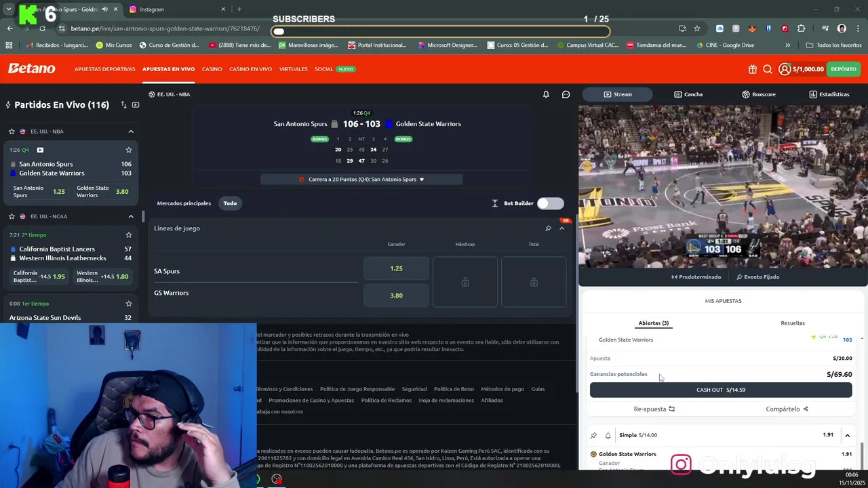Click the green Depósito button
The height and width of the screenshot is (488, 868).
tap(844, 69)
